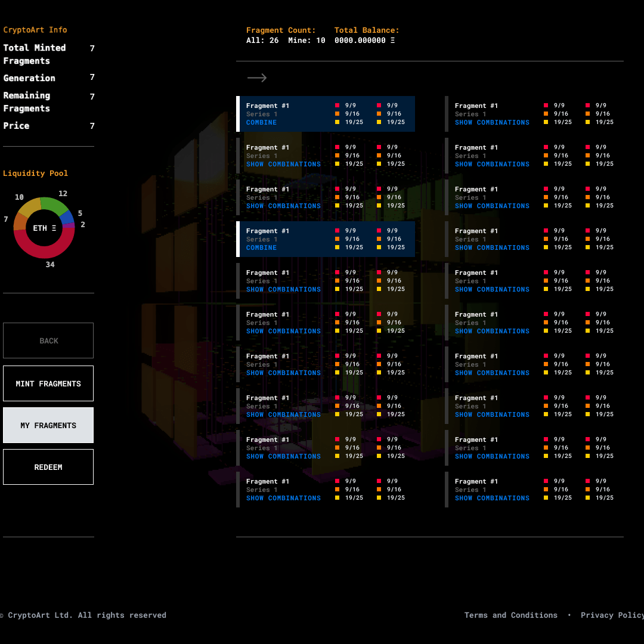Click the red segment of Liquidity Pool donut

click(x=44, y=252)
